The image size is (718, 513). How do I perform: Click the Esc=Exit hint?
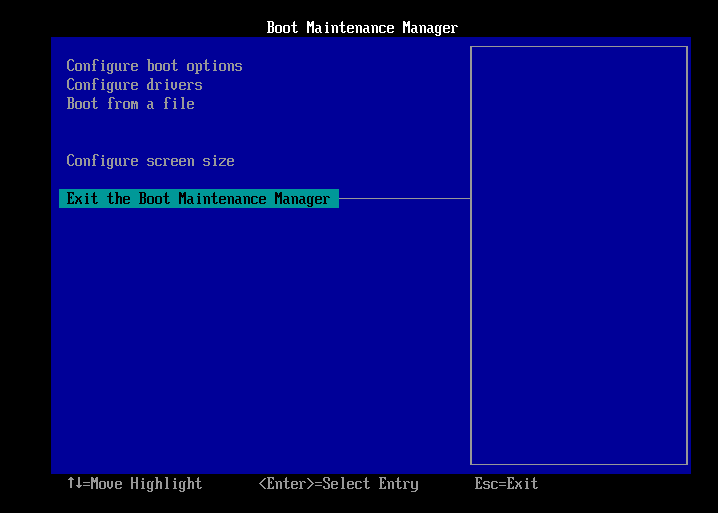(506, 484)
